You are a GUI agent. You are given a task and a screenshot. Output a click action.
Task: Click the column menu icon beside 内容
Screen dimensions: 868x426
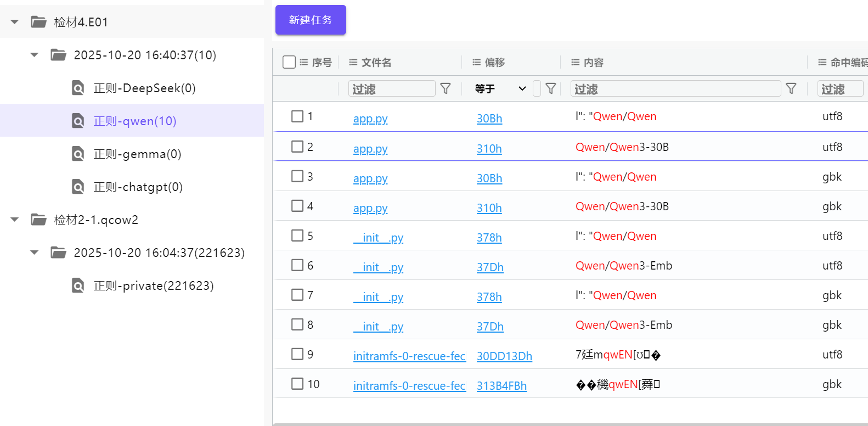tap(575, 63)
